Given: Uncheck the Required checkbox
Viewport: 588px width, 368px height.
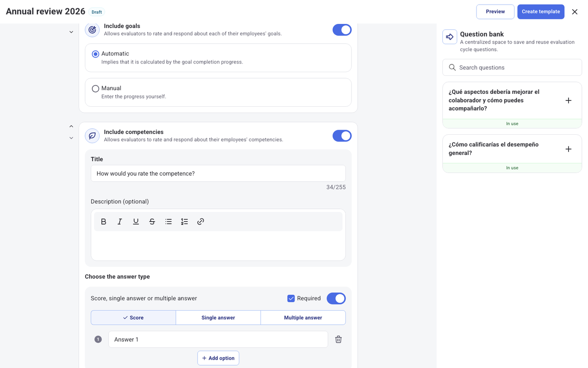Looking at the screenshot, I should 291,299.
